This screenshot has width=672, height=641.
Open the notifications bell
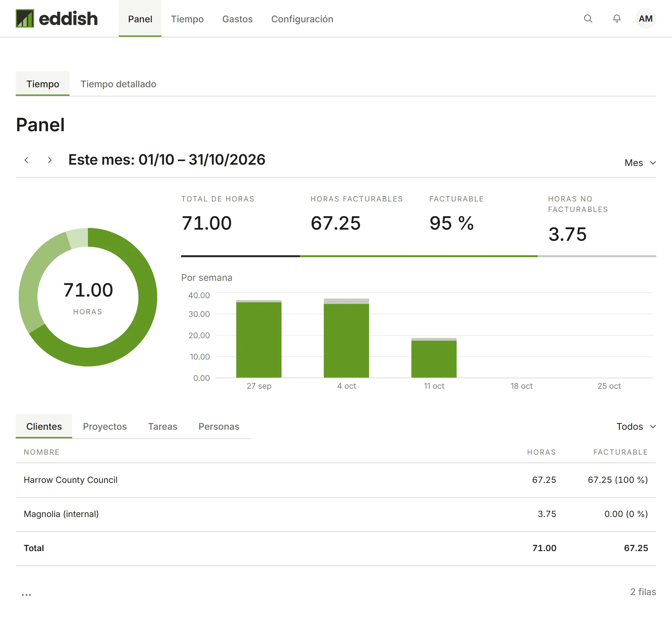coord(617,18)
